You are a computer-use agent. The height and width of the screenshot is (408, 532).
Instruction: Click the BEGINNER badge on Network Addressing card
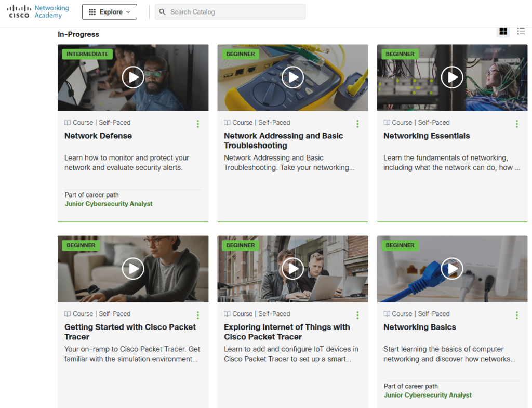tap(241, 54)
